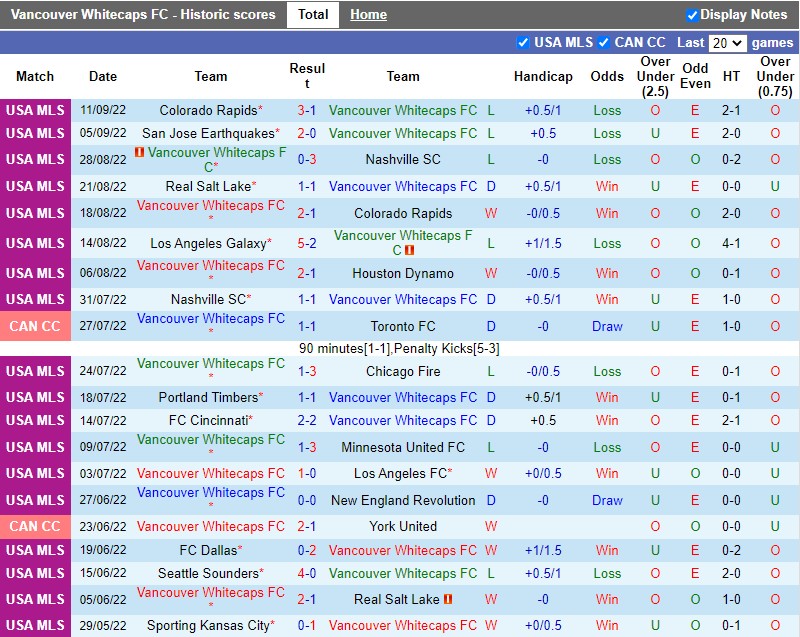The image size is (800, 637).
Task: Open Colorado Rapids team link in 11/09/22 row
Action: click(x=208, y=110)
